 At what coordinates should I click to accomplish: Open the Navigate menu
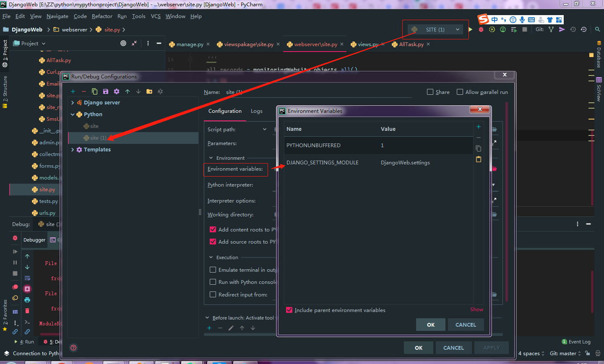[57, 16]
